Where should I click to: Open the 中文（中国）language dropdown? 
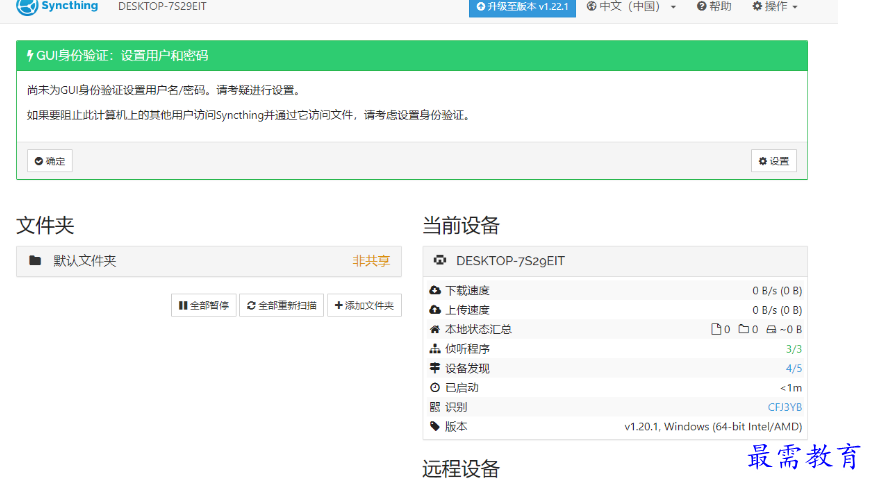631,7
